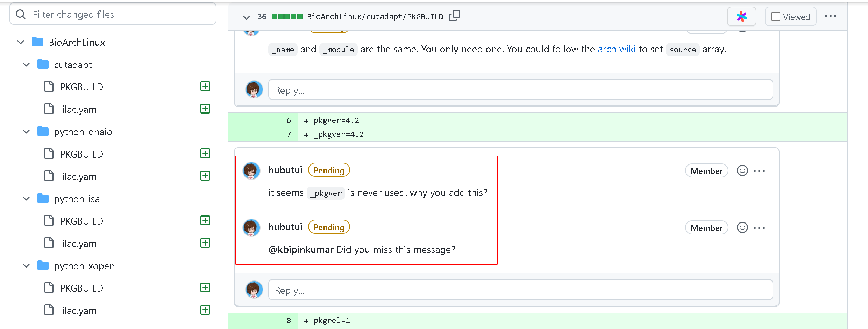The height and width of the screenshot is (329, 868).
Task: Click the search icon in the filter field
Action: tap(21, 14)
